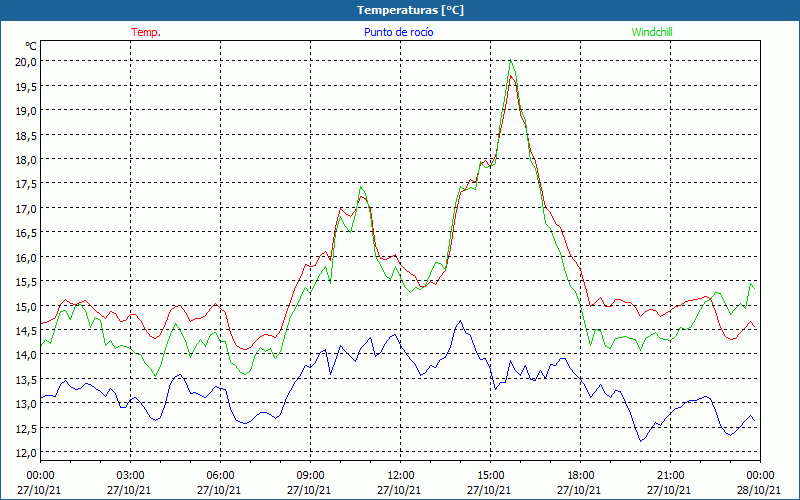
Task: Click the 14,5 y-axis value
Action: [x=27, y=331]
